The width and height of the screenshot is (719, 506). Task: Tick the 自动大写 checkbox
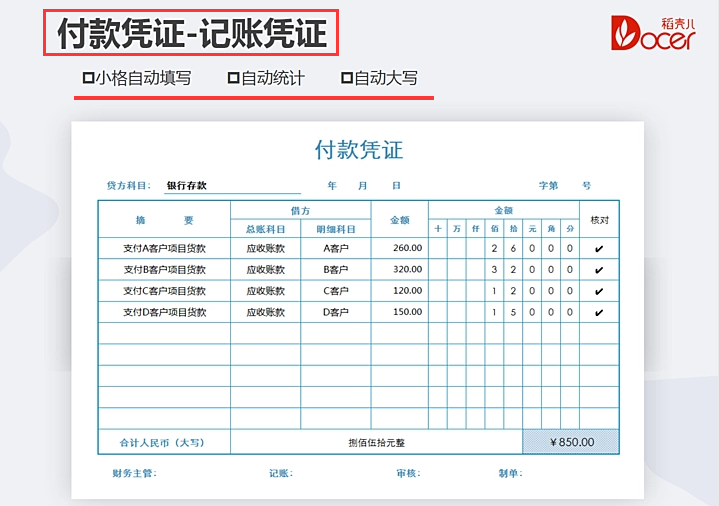347,78
